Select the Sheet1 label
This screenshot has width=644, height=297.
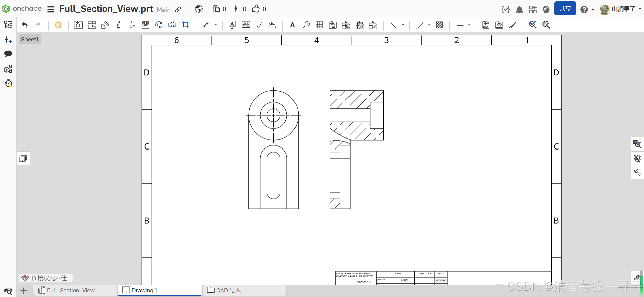tap(30, 39)
